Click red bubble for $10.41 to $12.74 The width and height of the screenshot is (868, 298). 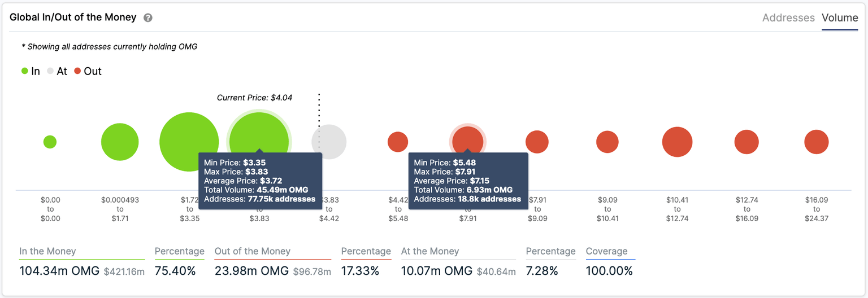click(677, 142)
